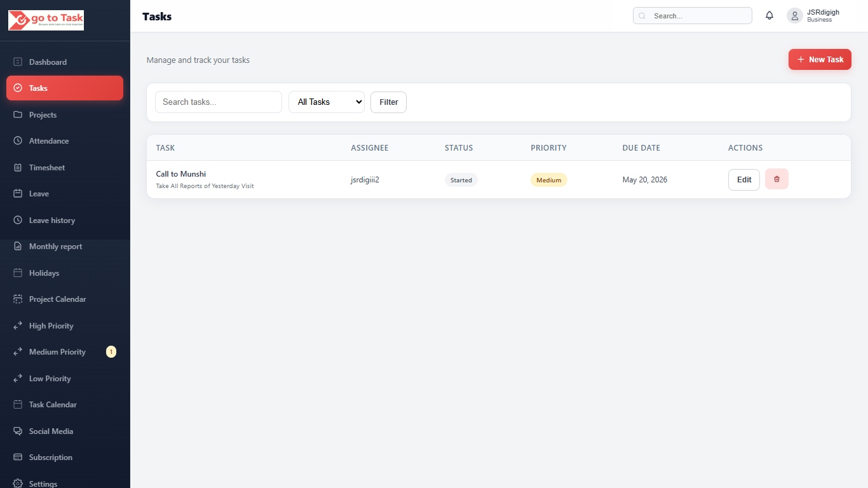
Task: Click the Monthly report document icon
Action: [18, 247]
